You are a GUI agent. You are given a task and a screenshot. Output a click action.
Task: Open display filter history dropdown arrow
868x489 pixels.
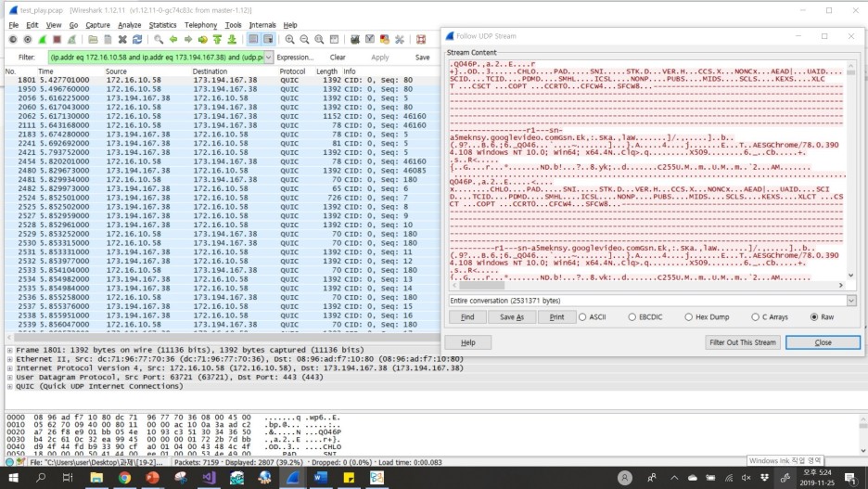(x=269, y=57)
